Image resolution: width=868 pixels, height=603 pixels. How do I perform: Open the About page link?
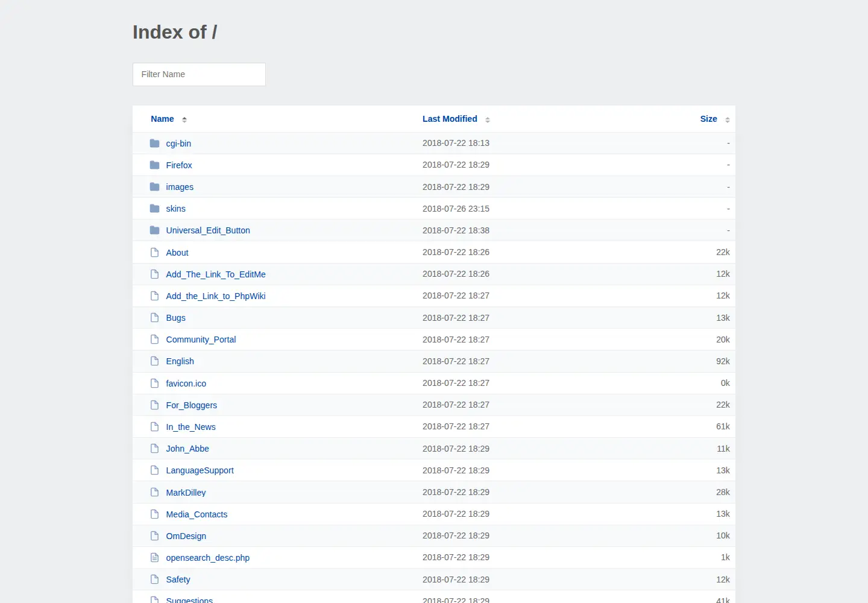pyautogui.click(x=177, y=253)
